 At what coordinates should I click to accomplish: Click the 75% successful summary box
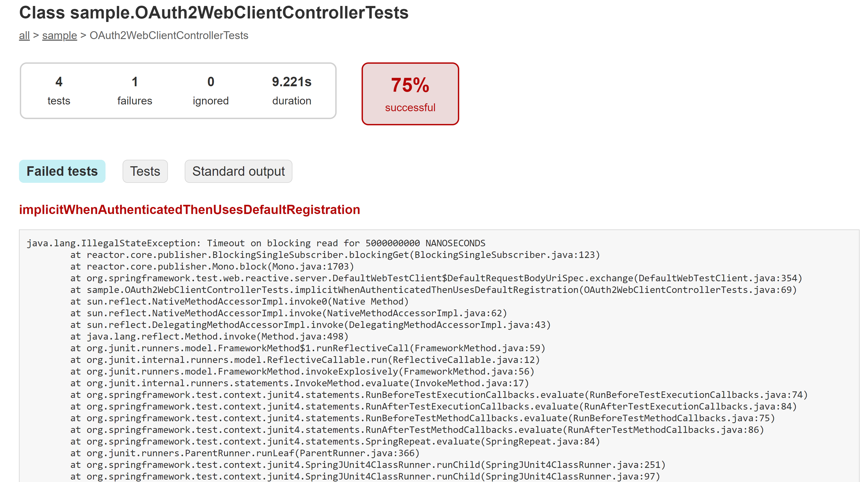tap(410, 94)
